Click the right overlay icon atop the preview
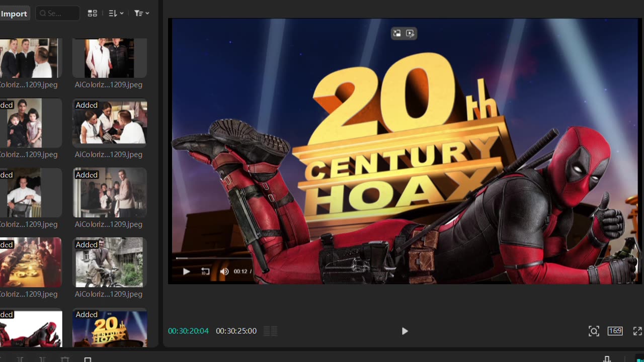The image size is (644, 362). click(x=410, y=33)
